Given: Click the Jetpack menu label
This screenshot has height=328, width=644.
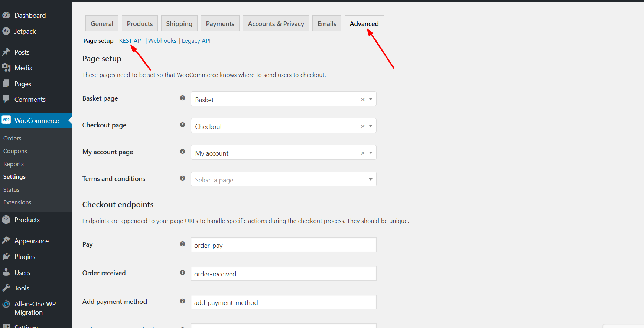Looking at the screenshot, I should 25,32.
